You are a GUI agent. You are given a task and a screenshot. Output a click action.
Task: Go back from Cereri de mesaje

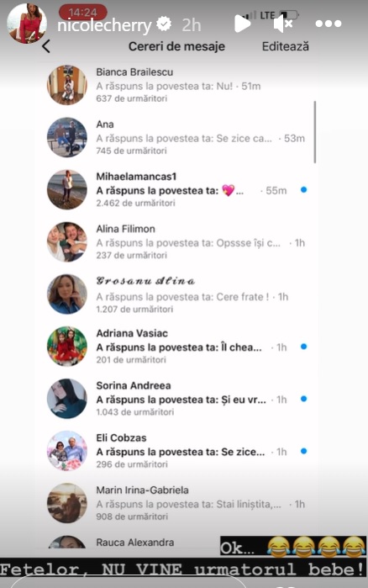(x=46, y=46)
